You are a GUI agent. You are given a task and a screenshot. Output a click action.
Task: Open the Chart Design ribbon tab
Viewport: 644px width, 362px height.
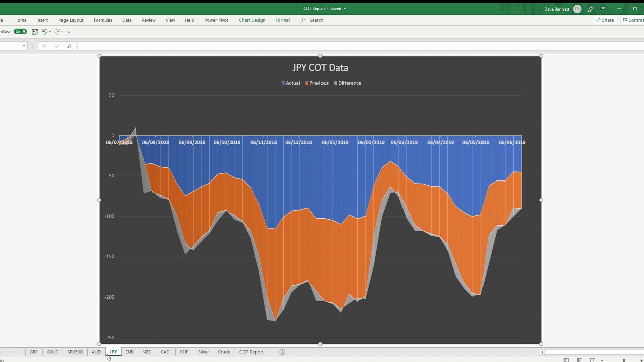pyautogui.click(x=252, y=20)
